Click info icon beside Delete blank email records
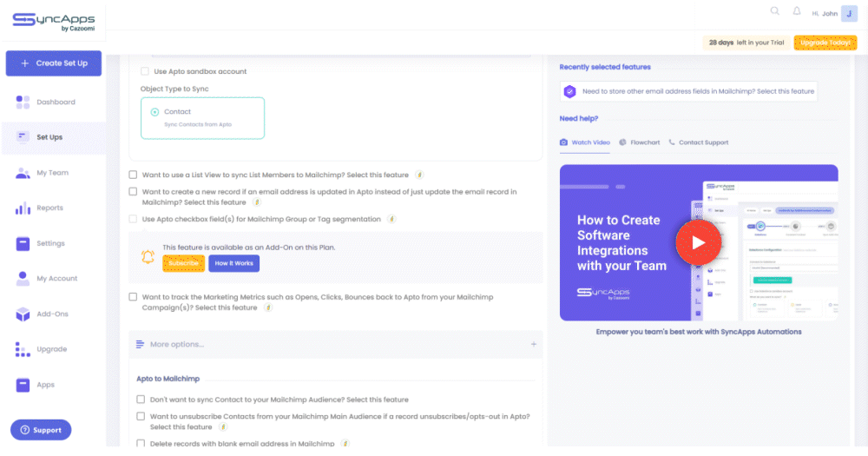868x456 pixels. 345,443
